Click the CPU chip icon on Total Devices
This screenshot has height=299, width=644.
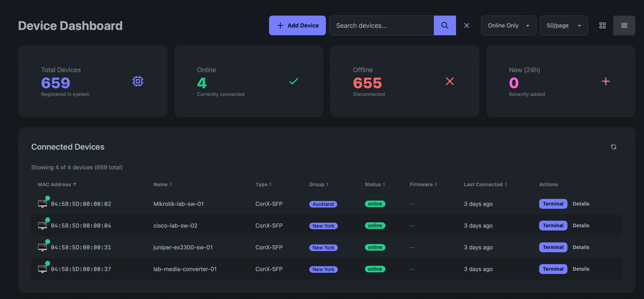pos(138,81)
